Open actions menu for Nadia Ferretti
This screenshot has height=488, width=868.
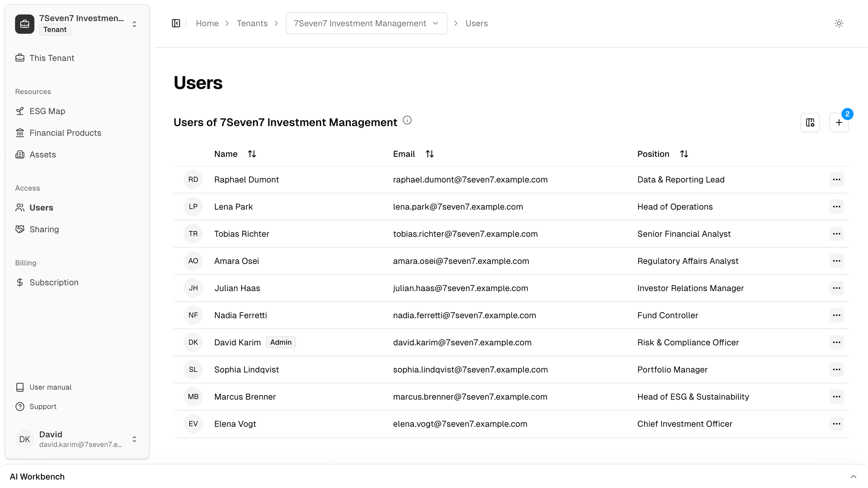836,315
